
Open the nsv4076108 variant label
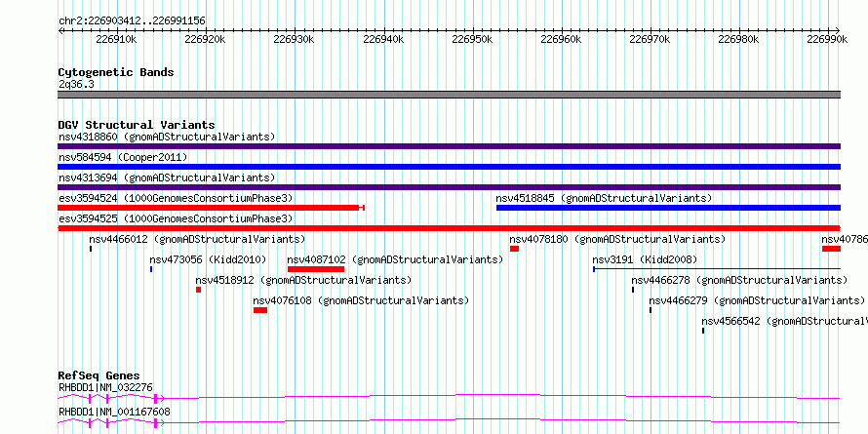[x=361, y=300]
